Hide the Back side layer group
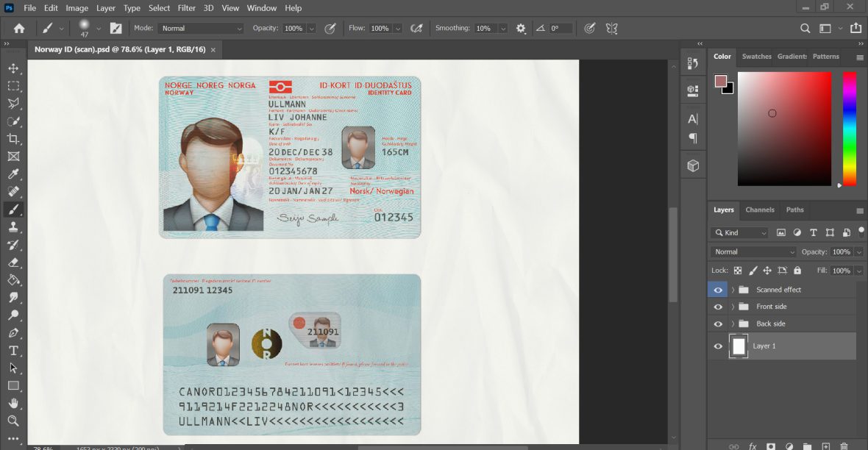Screen dimensions: 868x450 [717, 324]
